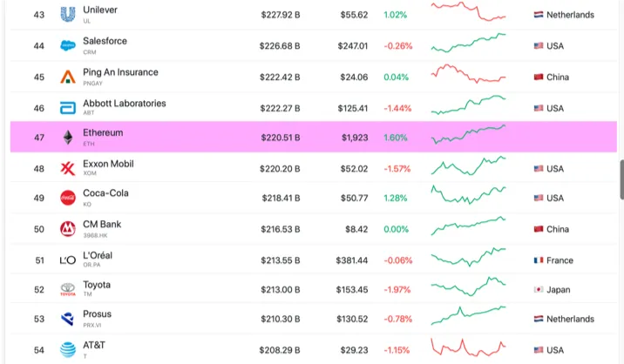Click the Netherlands flag in Unilever row
624x364 pixels.
[x=539, y=15]
